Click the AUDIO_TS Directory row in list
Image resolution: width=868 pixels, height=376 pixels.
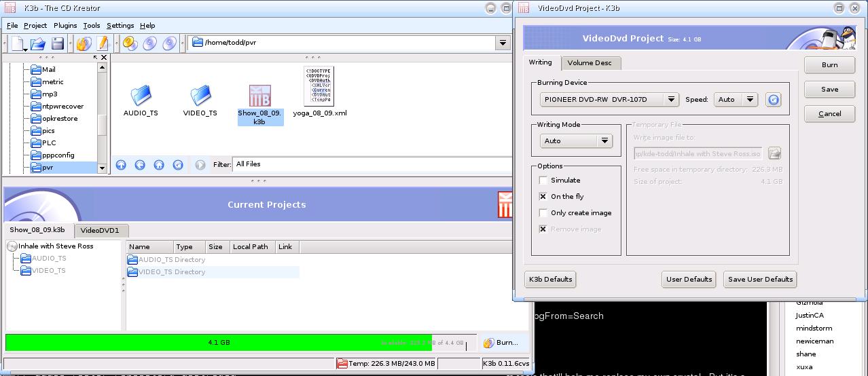(x=213, y=260)
